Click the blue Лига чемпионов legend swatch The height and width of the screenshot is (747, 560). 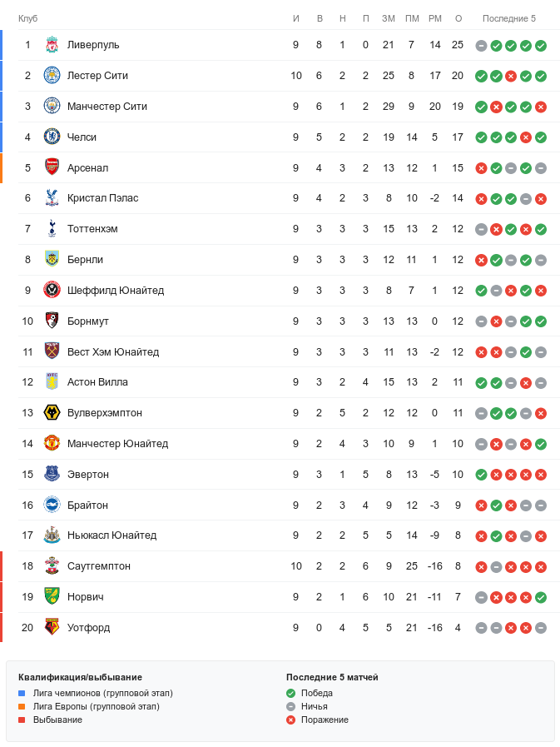click(22, 693)
